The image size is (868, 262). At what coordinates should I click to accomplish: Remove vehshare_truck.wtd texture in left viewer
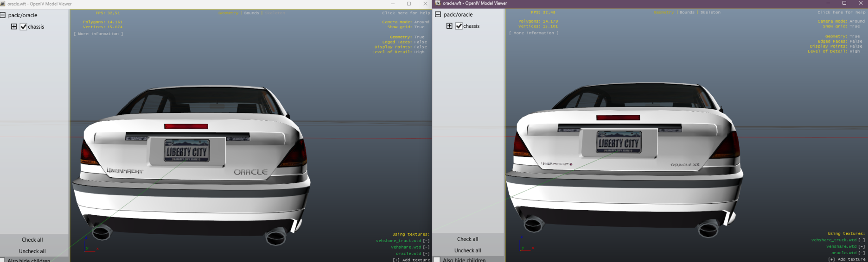click(x=426, y=241)
